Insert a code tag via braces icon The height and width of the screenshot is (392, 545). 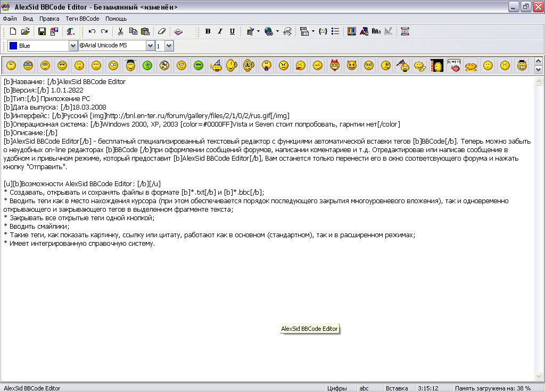coord(323,31)
